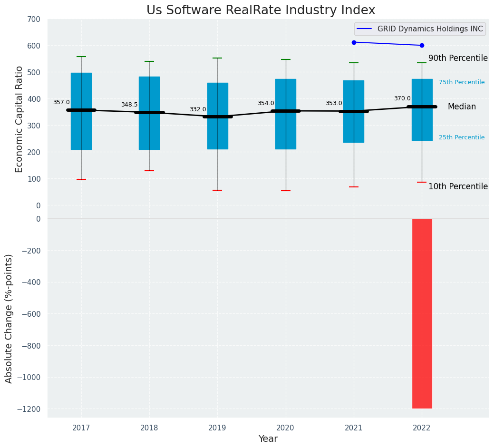Click the Economic Capital Ratio axis label
The width and height of the screenshot is (494, 448).
click(x=19, y=119)
